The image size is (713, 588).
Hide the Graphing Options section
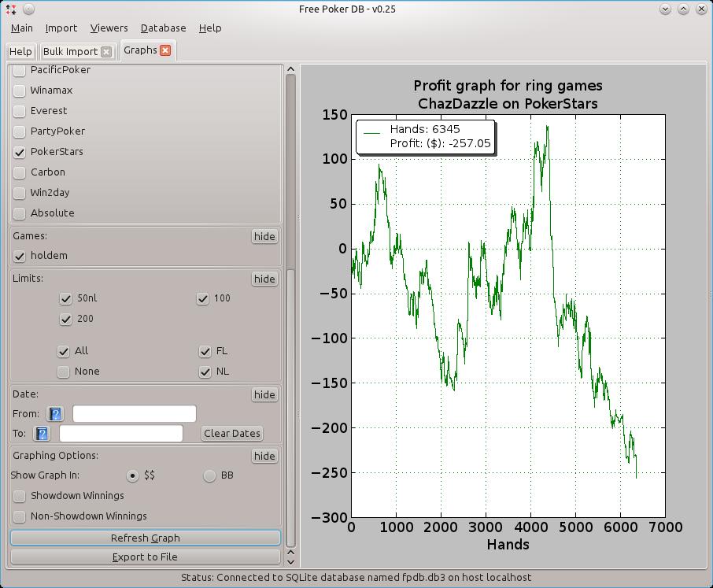264,456
